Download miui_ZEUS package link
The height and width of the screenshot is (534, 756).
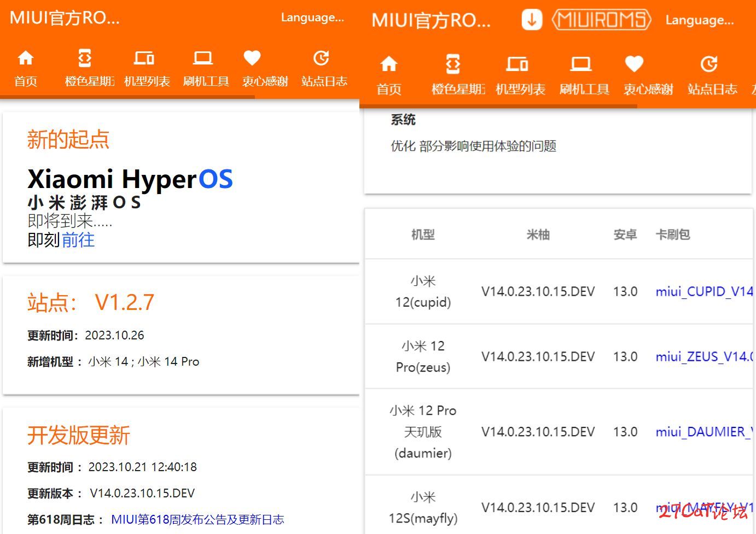coord(705,356)
